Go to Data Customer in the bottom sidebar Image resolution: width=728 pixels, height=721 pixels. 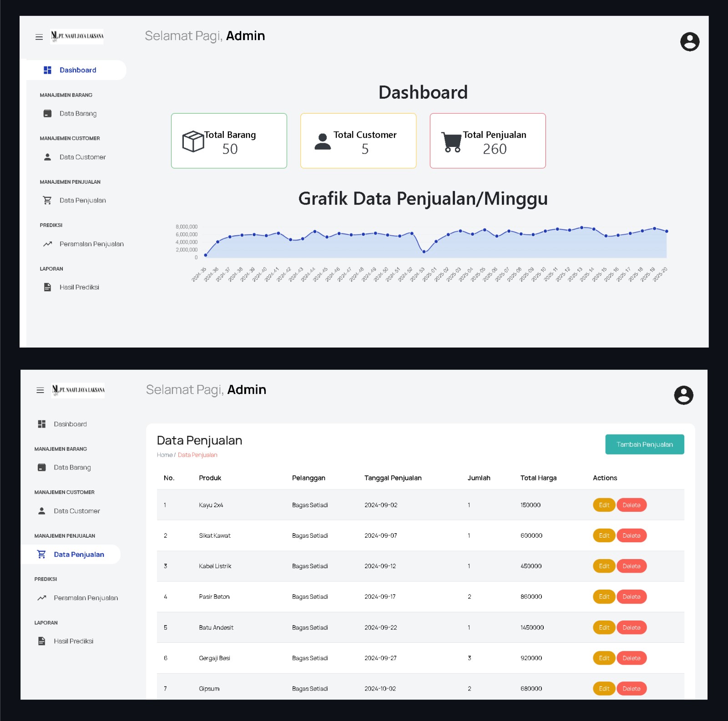76,511
